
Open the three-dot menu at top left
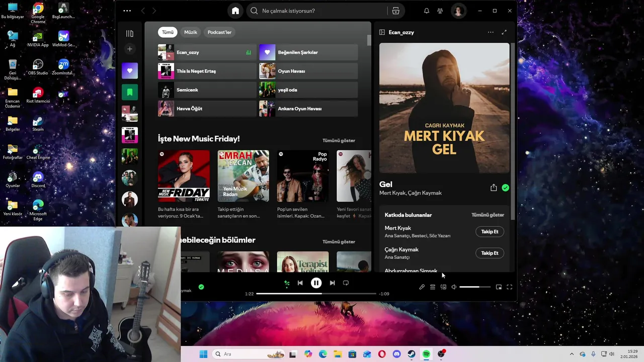pyautogui.click(x=127, y=11)
